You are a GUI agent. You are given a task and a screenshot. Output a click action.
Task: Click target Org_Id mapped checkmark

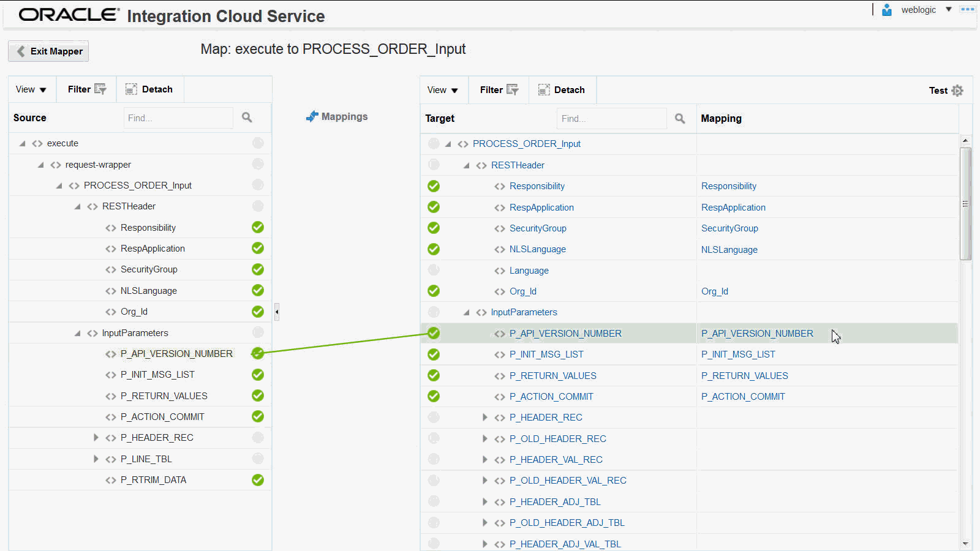click(434, 291)
